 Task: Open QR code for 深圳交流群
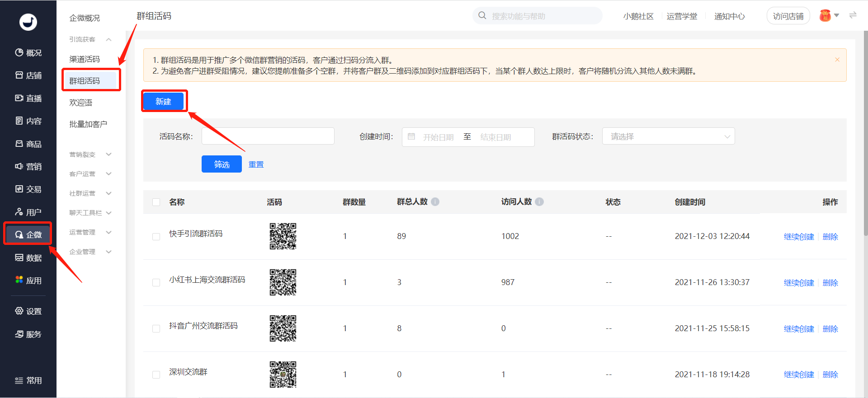coord(283,374)
